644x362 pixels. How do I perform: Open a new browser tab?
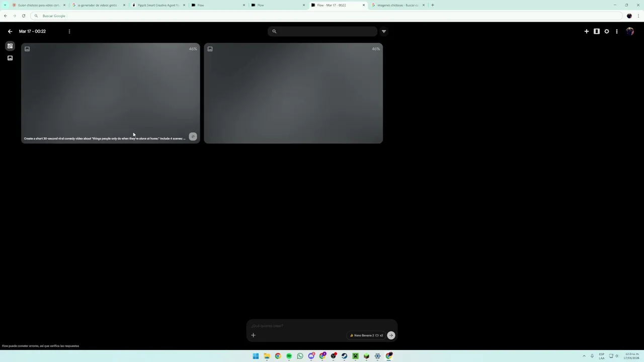433,5
